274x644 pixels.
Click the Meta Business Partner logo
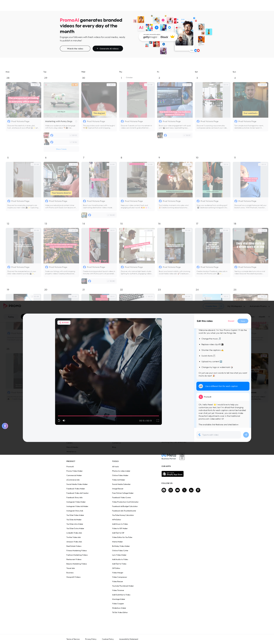[169, 456]
